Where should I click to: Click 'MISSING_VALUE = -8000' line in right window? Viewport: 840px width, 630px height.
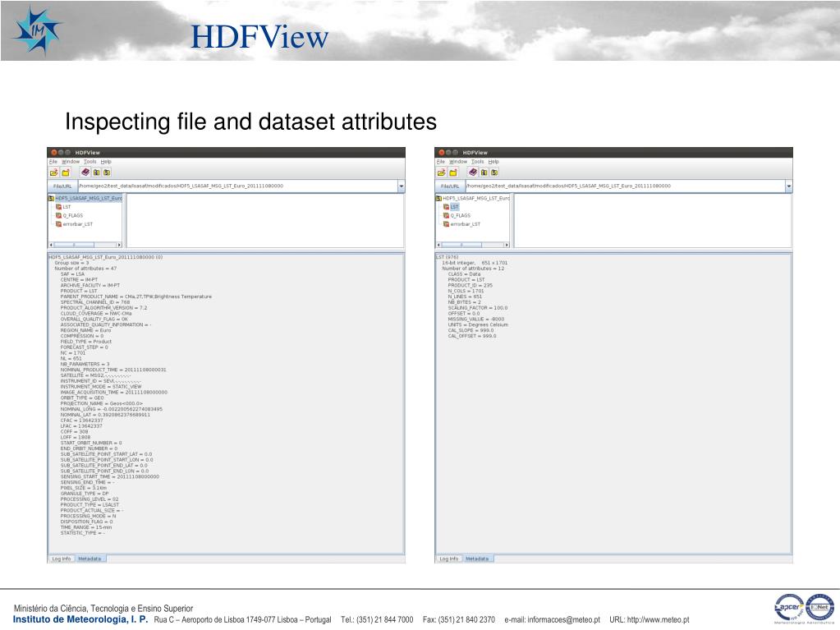(x=476, y=320)
